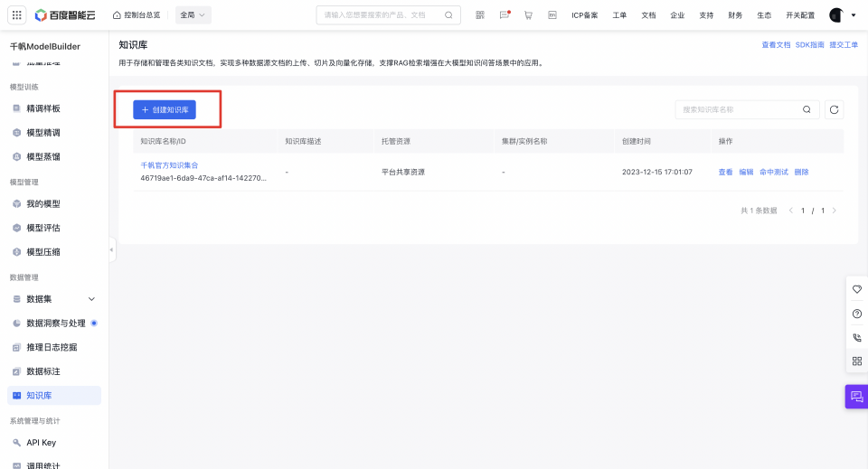Click 命中测试 in the table row
This screenshot has height=469, width=868.
773,172
